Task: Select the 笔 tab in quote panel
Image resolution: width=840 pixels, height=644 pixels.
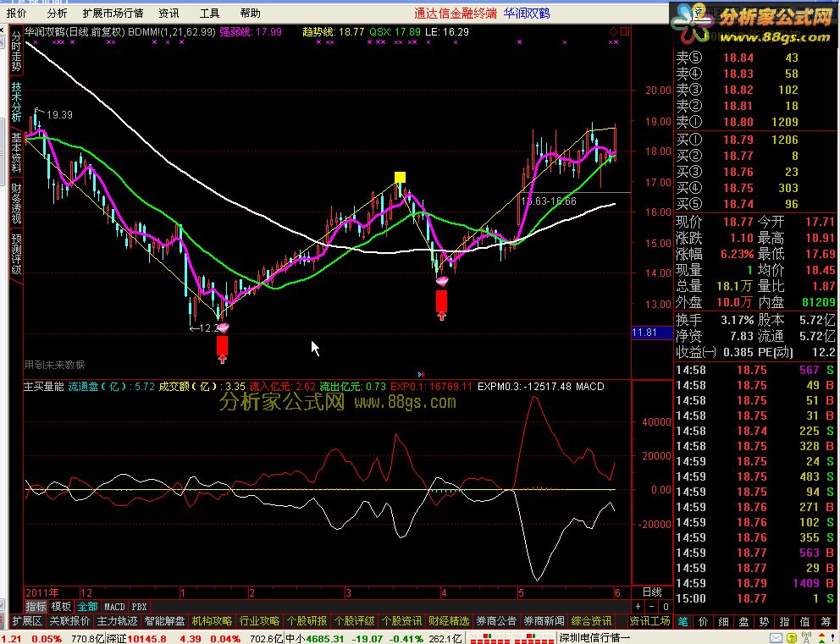Action: (683, 621)
